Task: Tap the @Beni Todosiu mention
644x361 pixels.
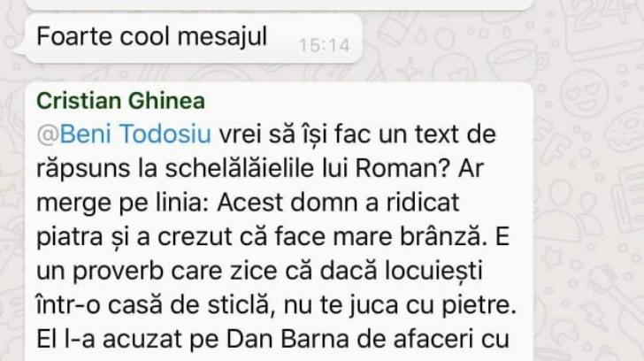Action: click(124, 134)
